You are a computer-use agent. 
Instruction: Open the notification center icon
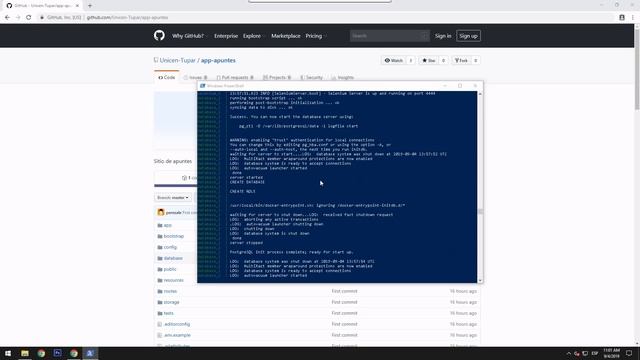pos(629,353)
